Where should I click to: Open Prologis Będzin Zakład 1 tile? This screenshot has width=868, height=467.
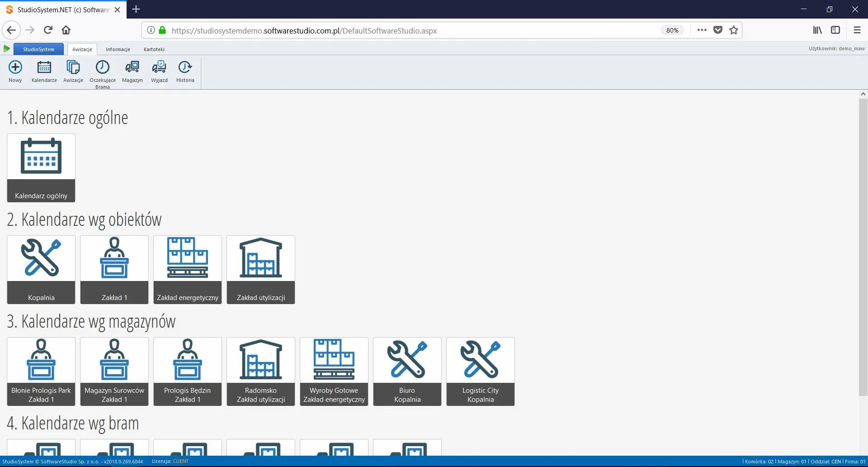pyautogui.click(x=188, y=372)
